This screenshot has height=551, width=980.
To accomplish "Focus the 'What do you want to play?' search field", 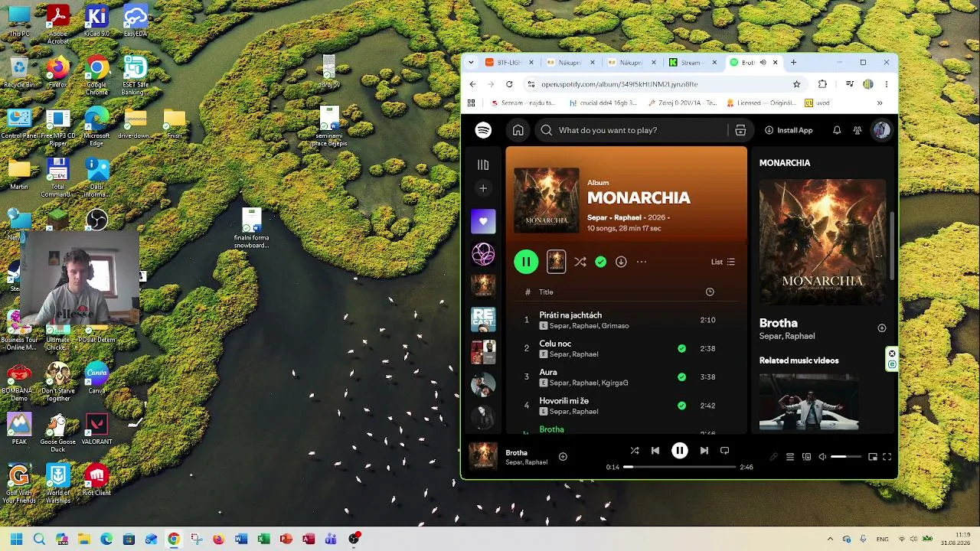I will click(631, 130).
